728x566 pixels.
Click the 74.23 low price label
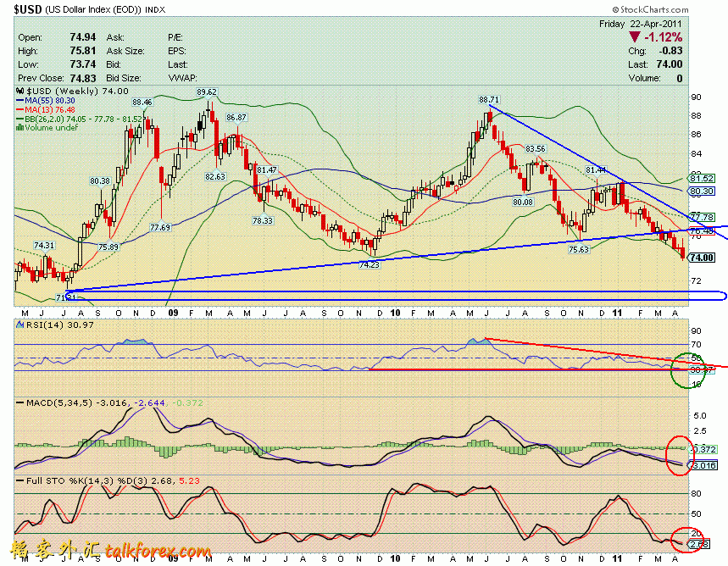(370, 264)
